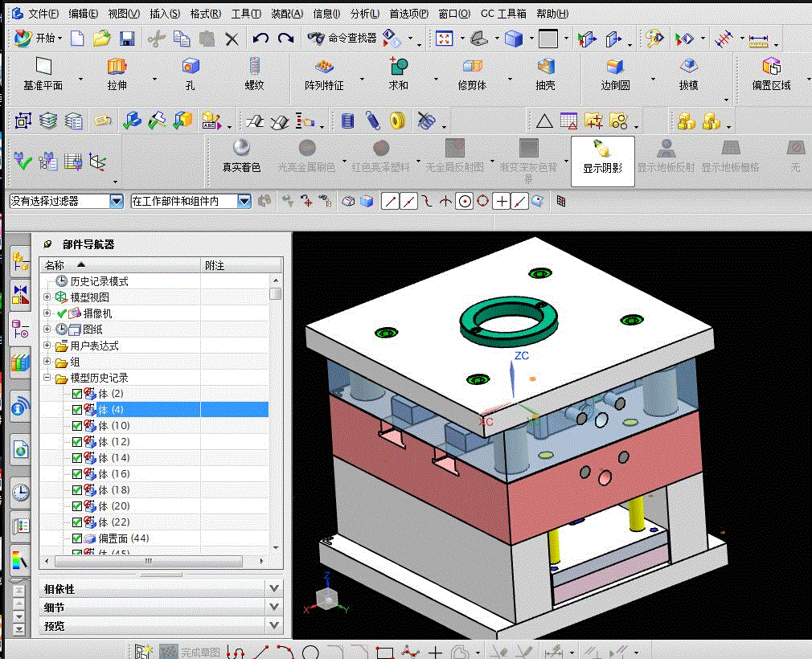Click the 拉伸 (Extrude) tool icon
The image size is (812, 659).
point(117,68)
